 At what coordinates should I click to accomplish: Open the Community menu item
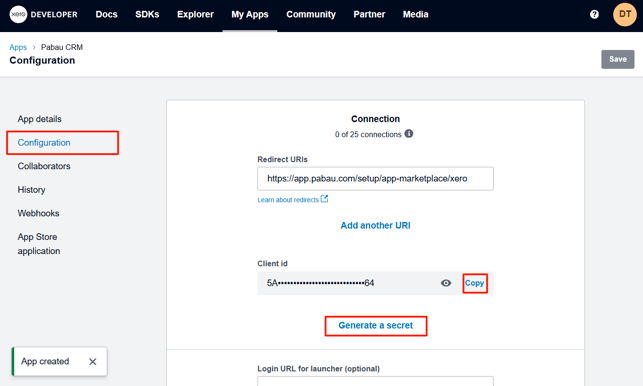click(x=311, y=14)
